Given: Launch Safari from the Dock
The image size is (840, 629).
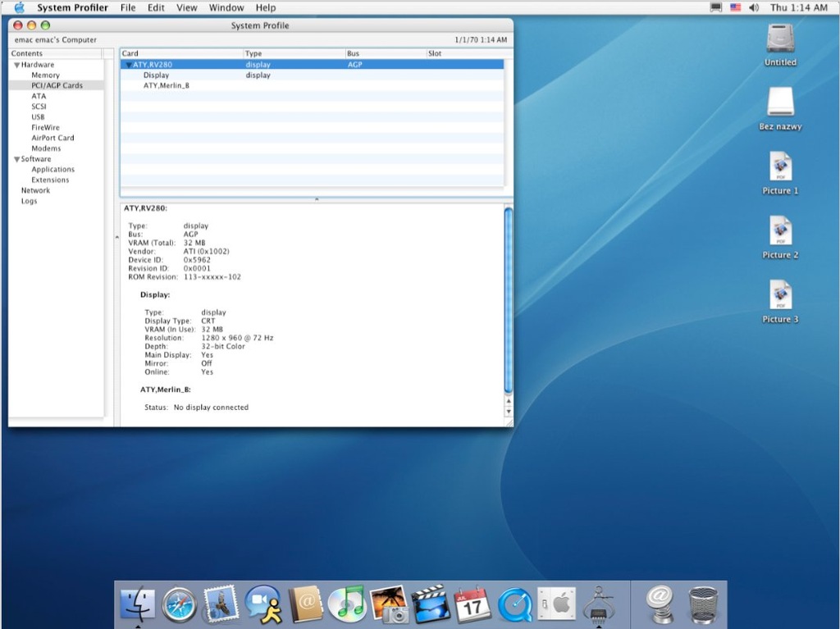Looking at the screenshot, I should 180,605.
